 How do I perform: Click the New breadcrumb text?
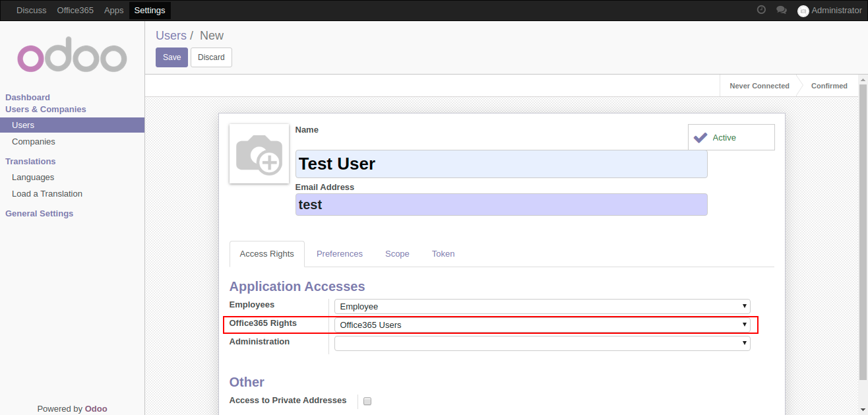pos(212,36)
